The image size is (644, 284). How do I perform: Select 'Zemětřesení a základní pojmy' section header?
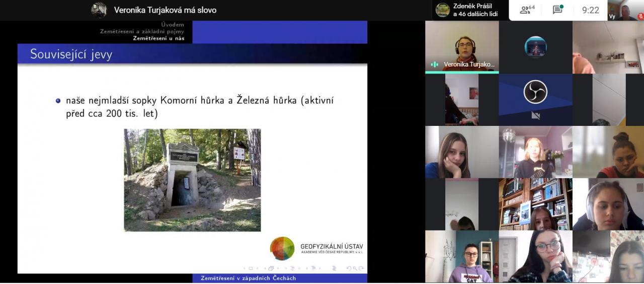click(x=142, y=31)
